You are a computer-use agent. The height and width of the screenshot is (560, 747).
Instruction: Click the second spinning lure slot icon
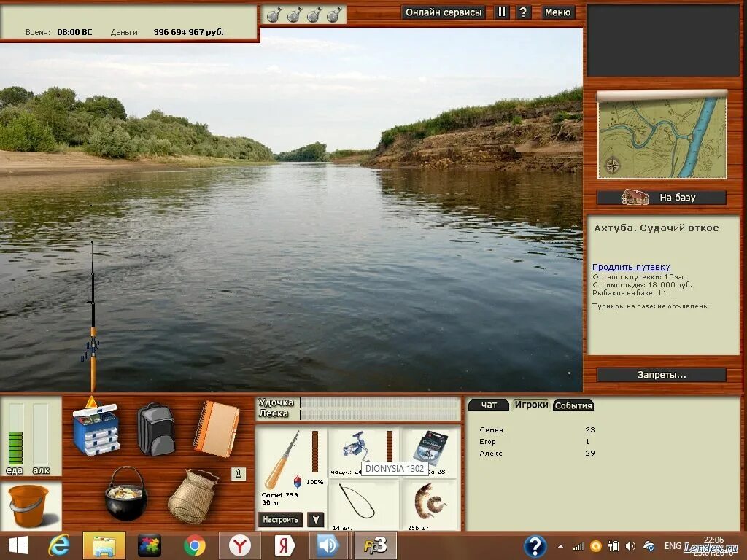pos(294,15)
